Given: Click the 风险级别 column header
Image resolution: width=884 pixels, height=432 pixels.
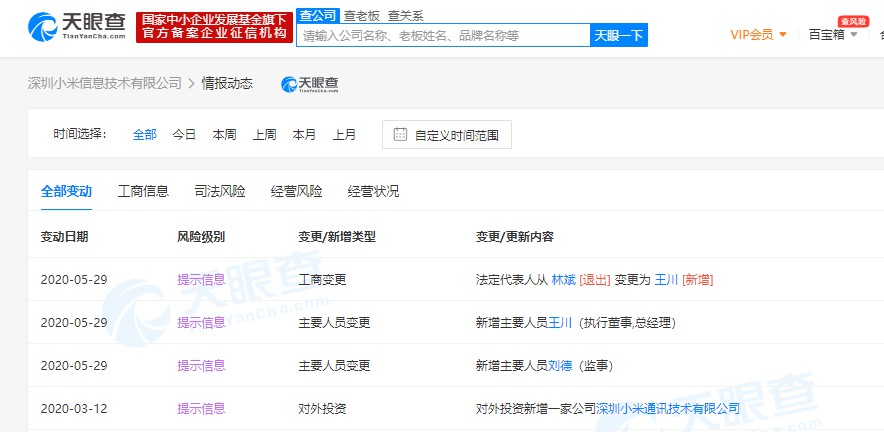Looking at the screenshot, I should pos(201,237).
